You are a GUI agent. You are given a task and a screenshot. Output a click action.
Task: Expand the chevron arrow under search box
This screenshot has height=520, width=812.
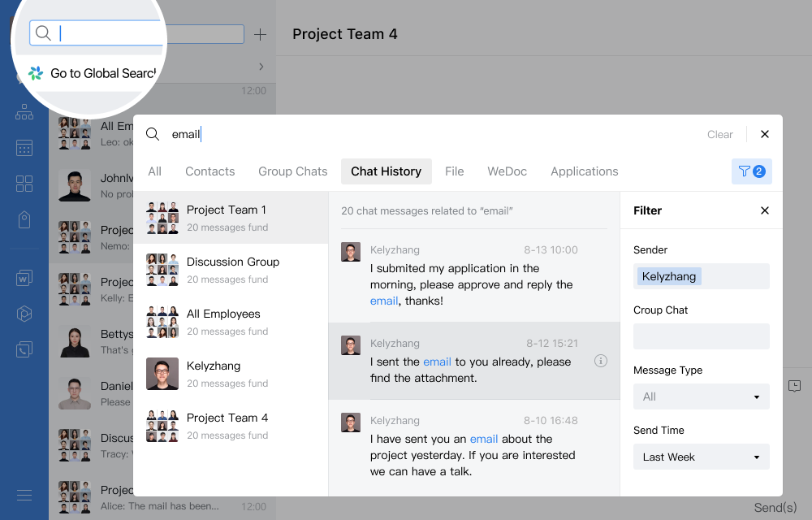tap(261, 67)
